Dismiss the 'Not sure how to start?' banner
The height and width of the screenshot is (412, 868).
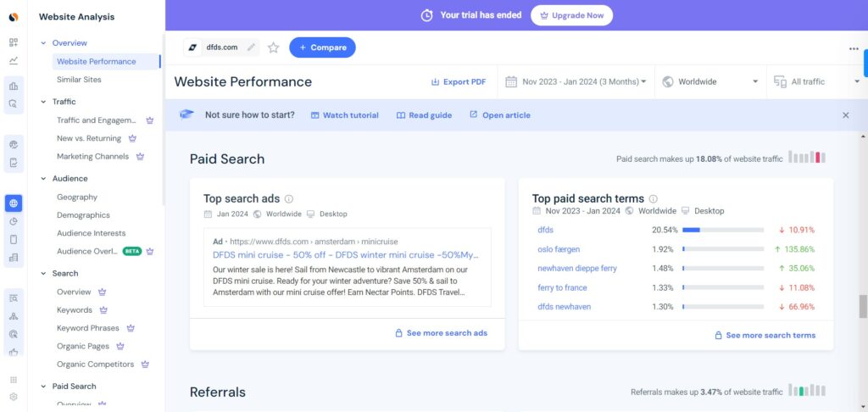845,115
